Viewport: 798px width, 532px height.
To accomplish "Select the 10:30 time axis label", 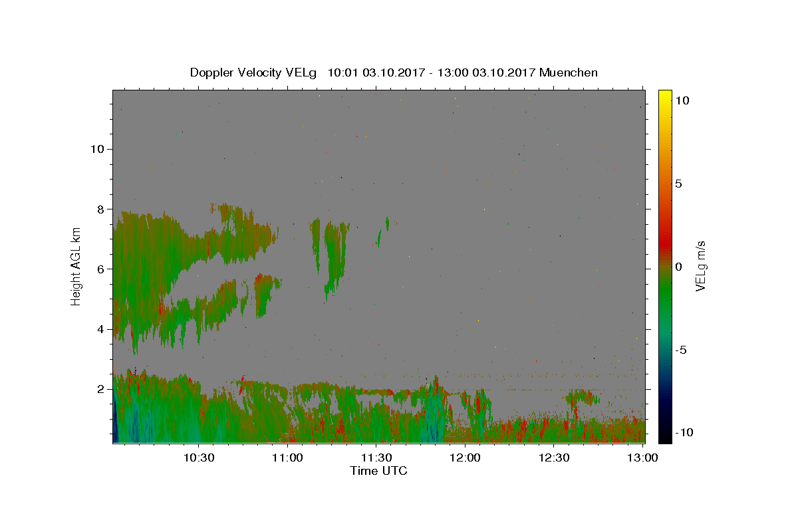I will click(x=198, y=458).
